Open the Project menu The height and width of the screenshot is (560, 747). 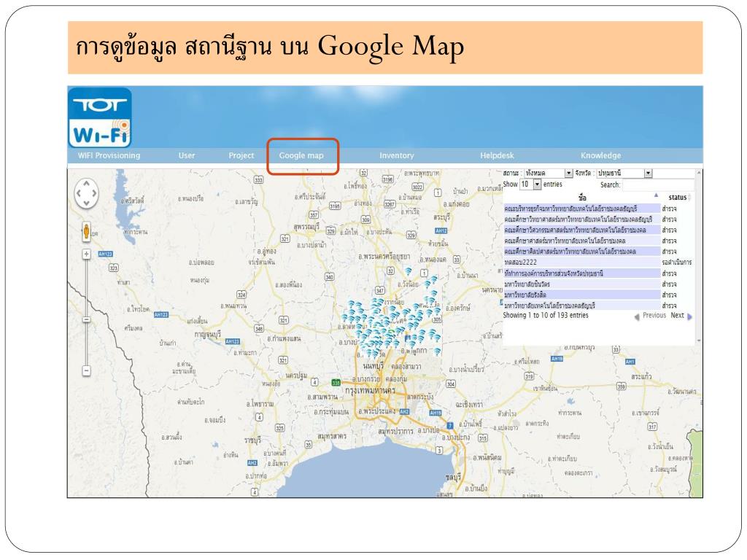coord(241,155)
